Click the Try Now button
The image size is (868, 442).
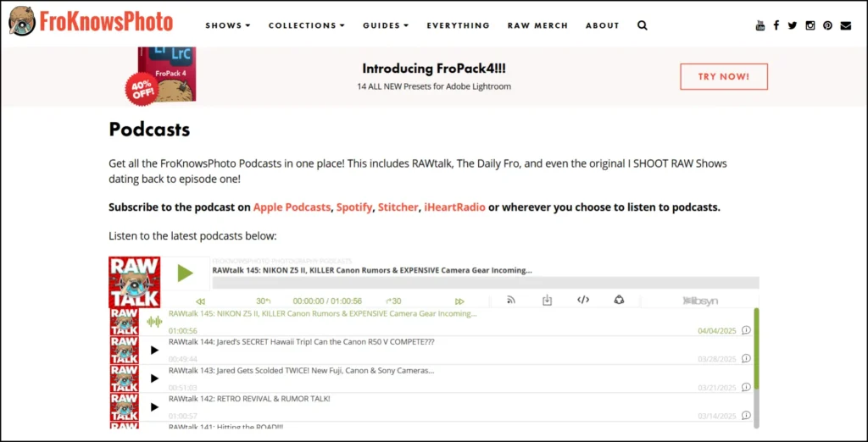click(x=723, y=76)
